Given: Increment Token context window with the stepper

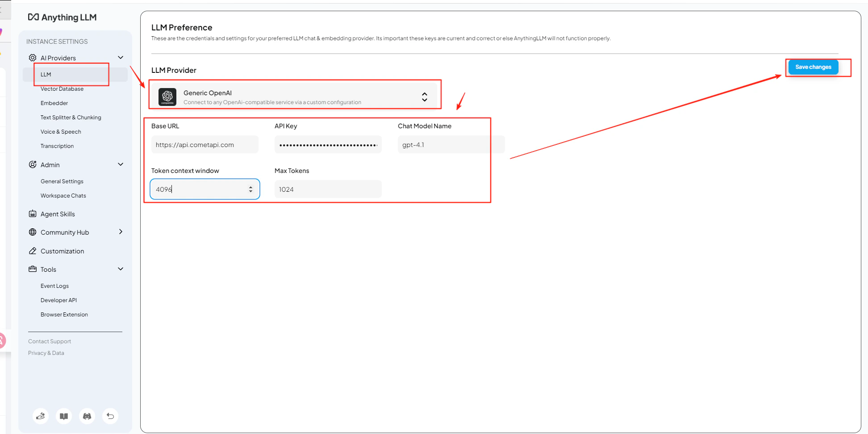Looking at the screenshot, I should tap(250, 186).
